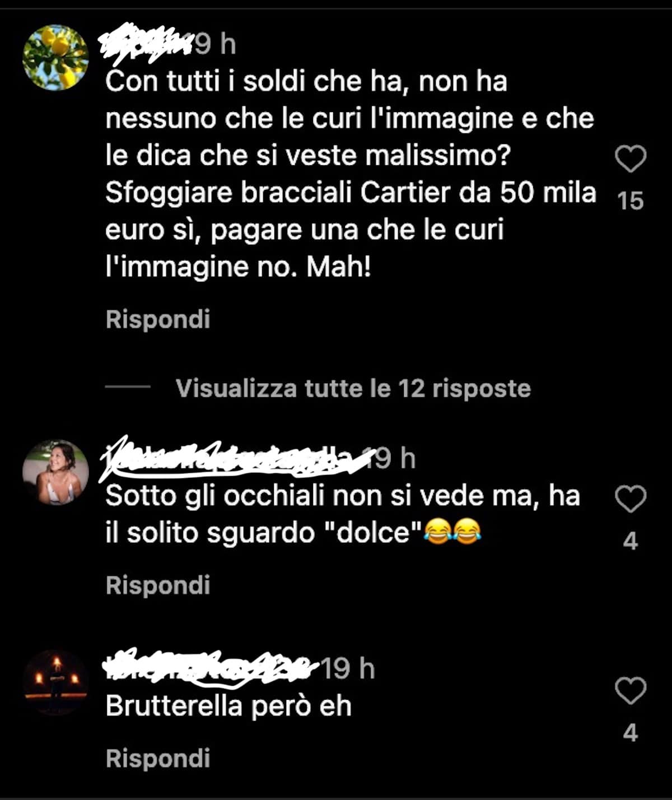View the 4 likes on second comment
Screen dimensions: 672x800
click(x=631, y=541)
